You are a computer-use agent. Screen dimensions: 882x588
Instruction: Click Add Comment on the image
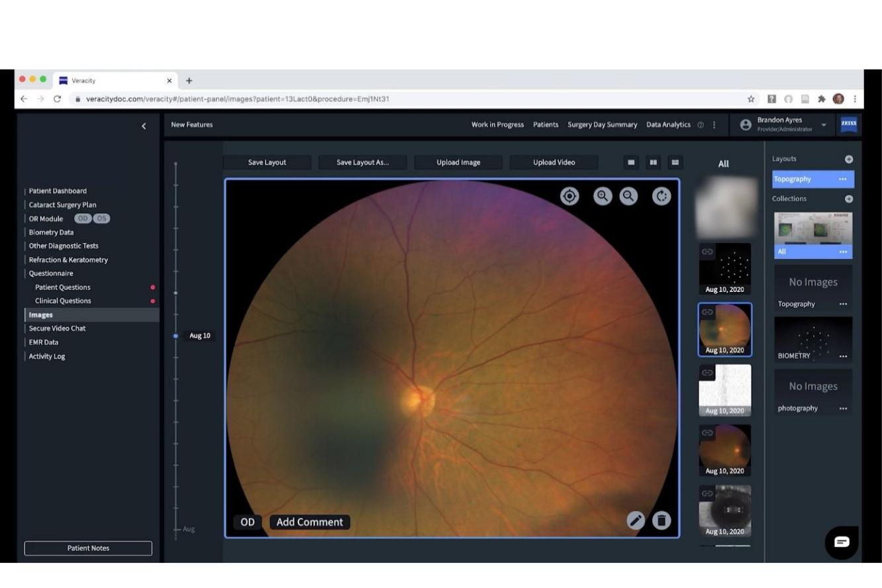pos(310,522)
